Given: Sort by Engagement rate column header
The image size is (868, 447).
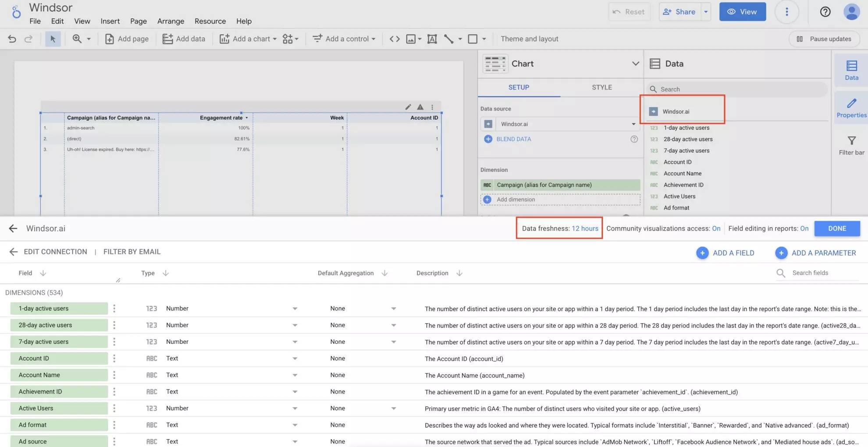Looking at the screenshot, I should click(221, 118).
